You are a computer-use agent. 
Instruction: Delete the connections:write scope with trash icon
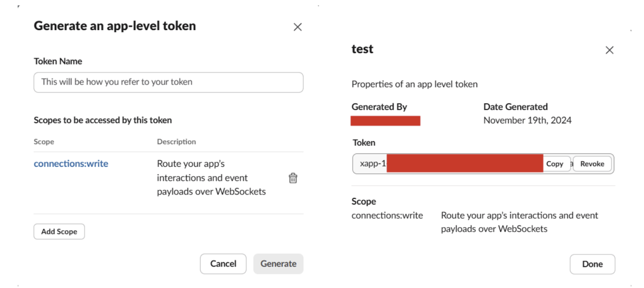(293, 178)
